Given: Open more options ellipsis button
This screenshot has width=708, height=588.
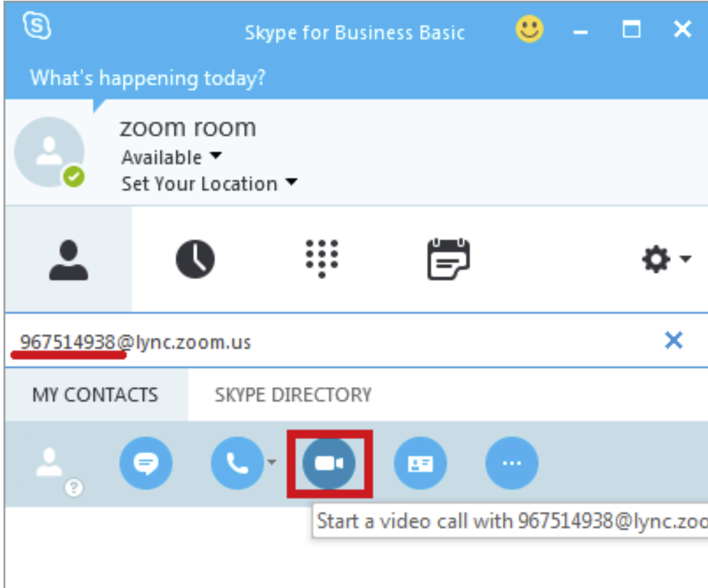Looking at the screenshot, I should pos(512,463).
